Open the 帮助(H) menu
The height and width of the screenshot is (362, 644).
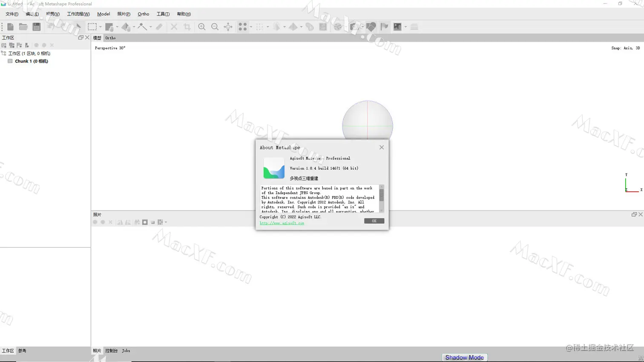click(x=184, y=14)
